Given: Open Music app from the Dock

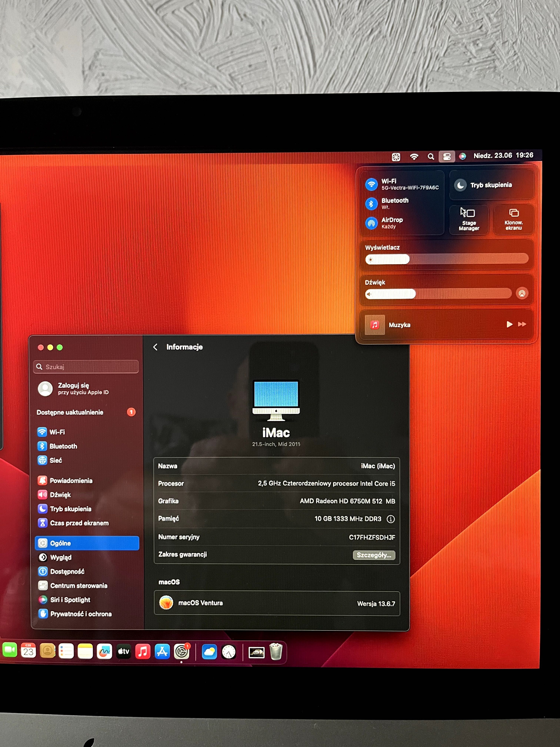Looking at the screenshot, I should coord(143,651).
